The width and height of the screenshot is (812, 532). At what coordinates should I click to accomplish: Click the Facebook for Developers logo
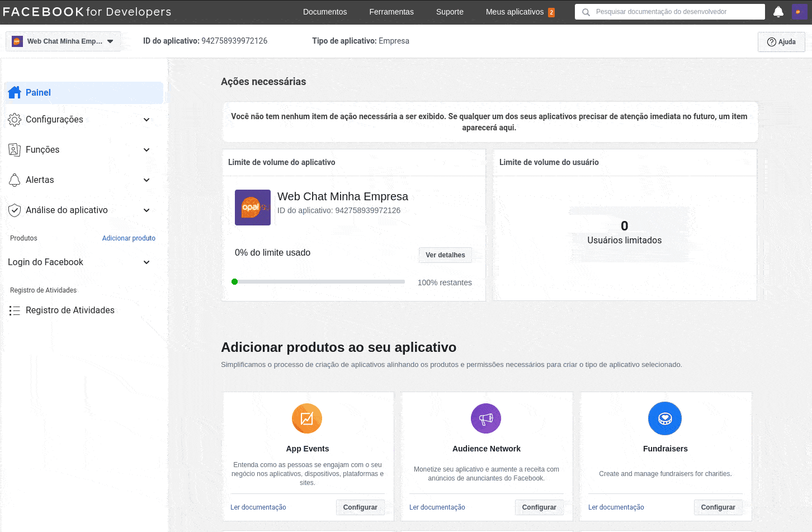click(x=87, y=12)
